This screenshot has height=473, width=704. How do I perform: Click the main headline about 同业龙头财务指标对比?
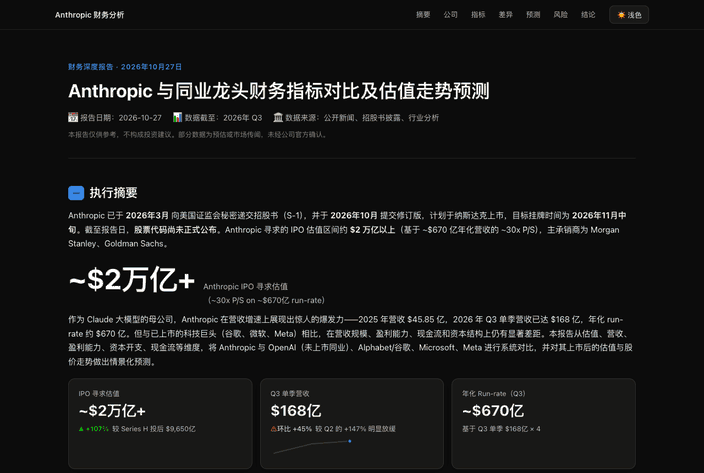pos(278,91)
